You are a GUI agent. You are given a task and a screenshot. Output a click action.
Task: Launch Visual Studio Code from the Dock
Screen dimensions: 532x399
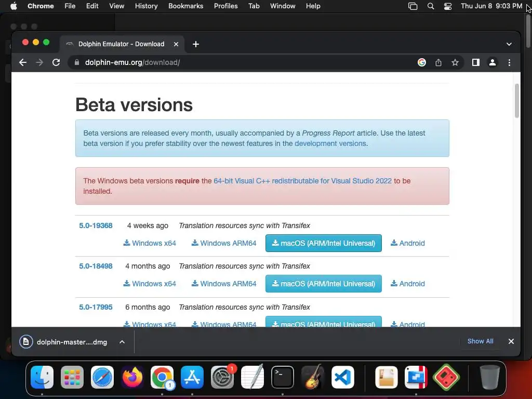pyautogui.click(x=343, y=377)
